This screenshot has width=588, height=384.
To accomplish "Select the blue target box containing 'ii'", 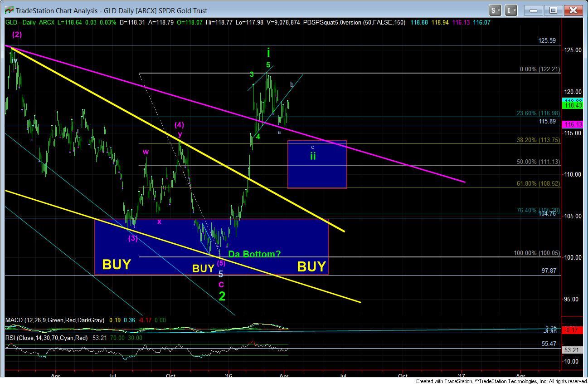I will tap(317, 164).
